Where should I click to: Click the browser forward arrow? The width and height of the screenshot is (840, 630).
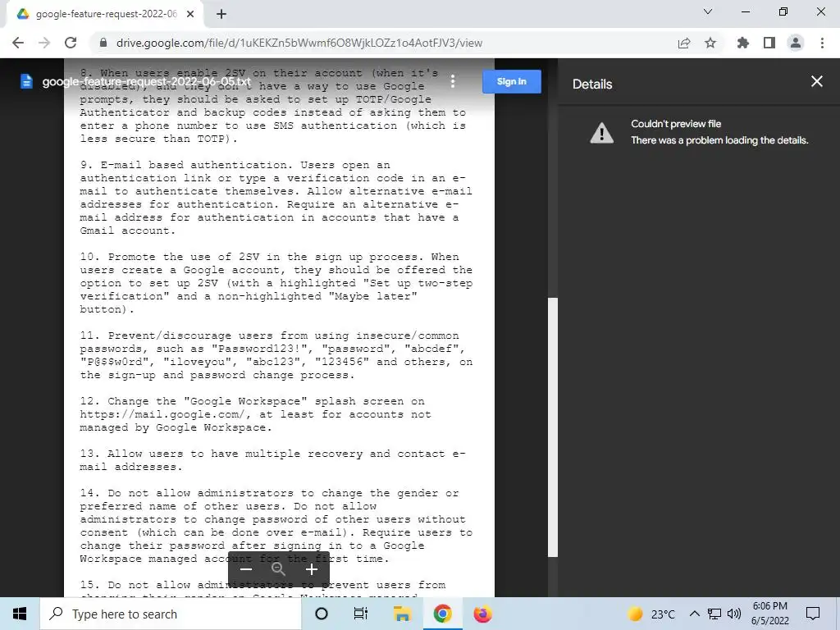[44, 43]
